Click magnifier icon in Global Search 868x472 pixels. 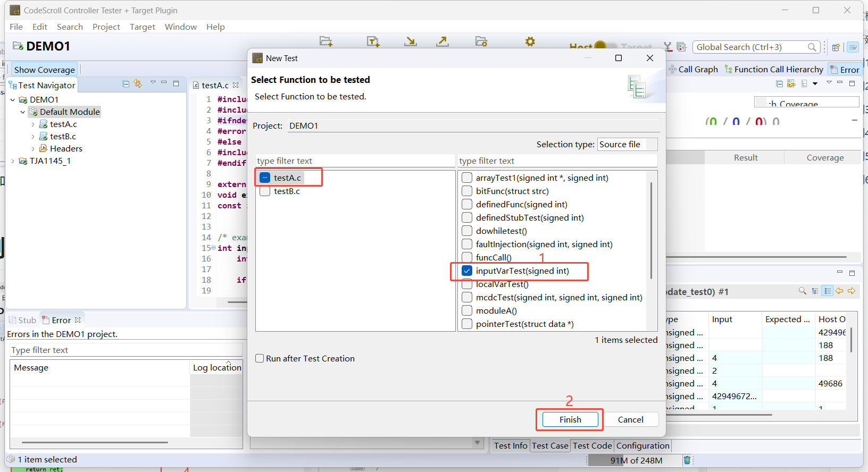[812, 47]
